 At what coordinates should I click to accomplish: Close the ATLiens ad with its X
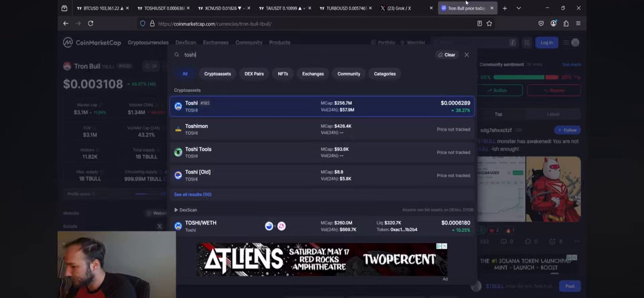444,246
